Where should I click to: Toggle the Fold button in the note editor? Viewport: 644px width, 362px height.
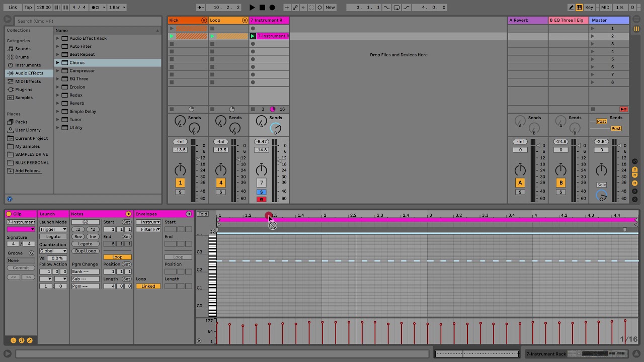pos(203,214)
